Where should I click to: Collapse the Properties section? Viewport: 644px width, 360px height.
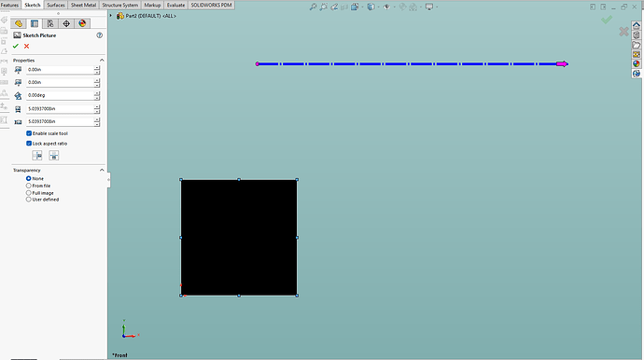tap(102, 61)
